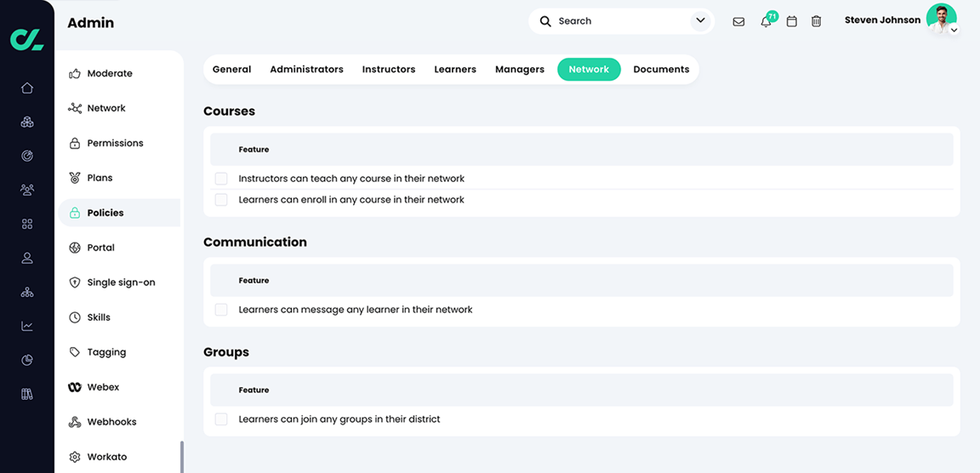This screenshot has width=980, height=473.
Task: Click the Skills clock icon
Action: pos(75,317)
